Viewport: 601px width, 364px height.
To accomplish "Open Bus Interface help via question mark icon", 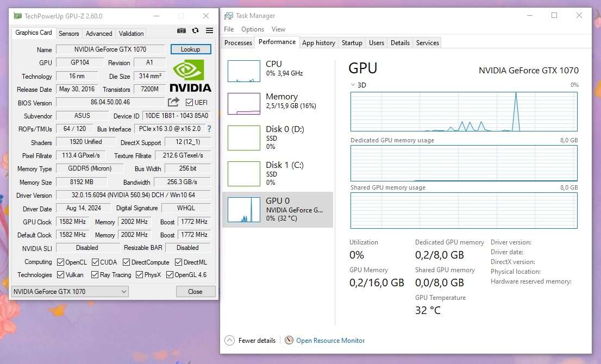I will tap(209, 129).
